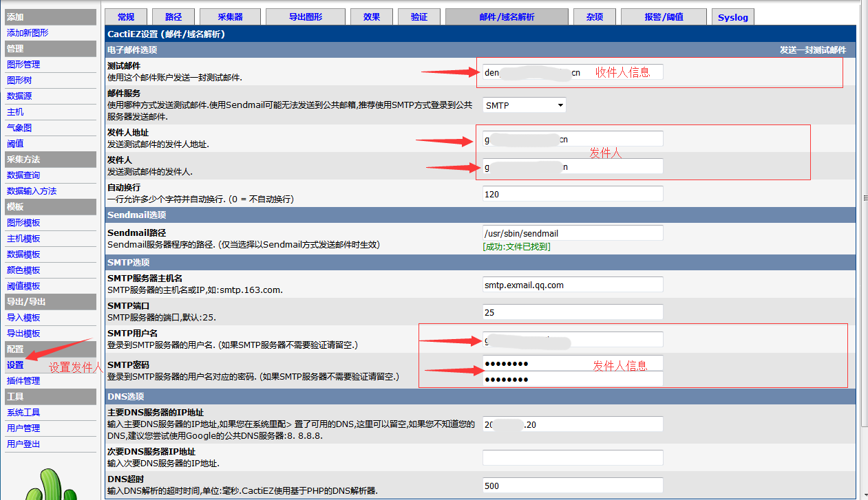The image size is (868, 500).
Task: Click the SMTP服务器主机名 input field
Action: tap(573, 285)
